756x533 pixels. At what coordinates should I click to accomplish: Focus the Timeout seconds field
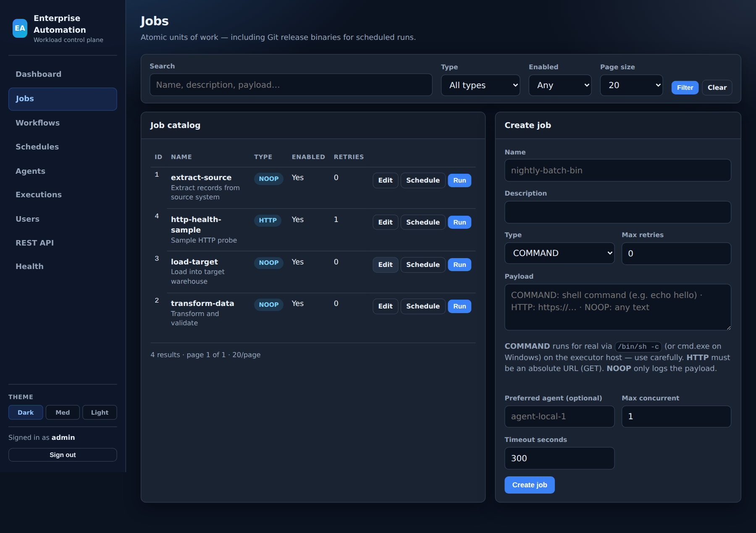[x=559, y=458]
